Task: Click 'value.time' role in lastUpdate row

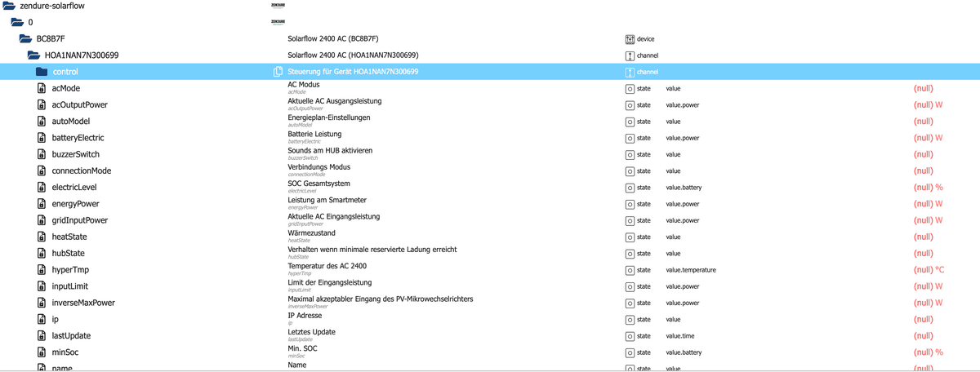Action: click(682, 336)
